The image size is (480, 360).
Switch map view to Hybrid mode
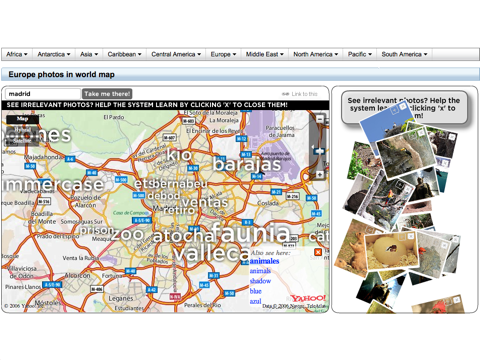[22, 130]
